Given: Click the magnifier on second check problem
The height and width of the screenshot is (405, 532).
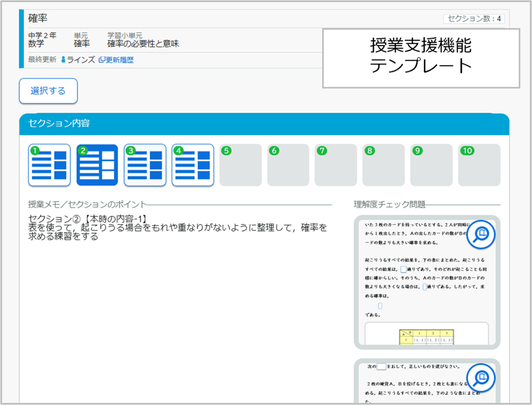Looking at the screenshot, I should (x=481, y=378).
